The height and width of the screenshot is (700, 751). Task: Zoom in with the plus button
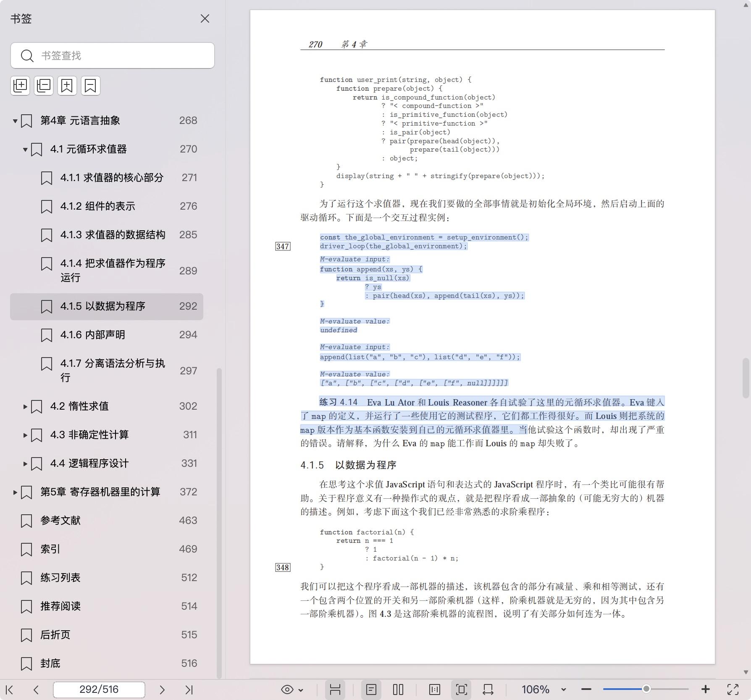pyautogui.click(x=706, y=689)
